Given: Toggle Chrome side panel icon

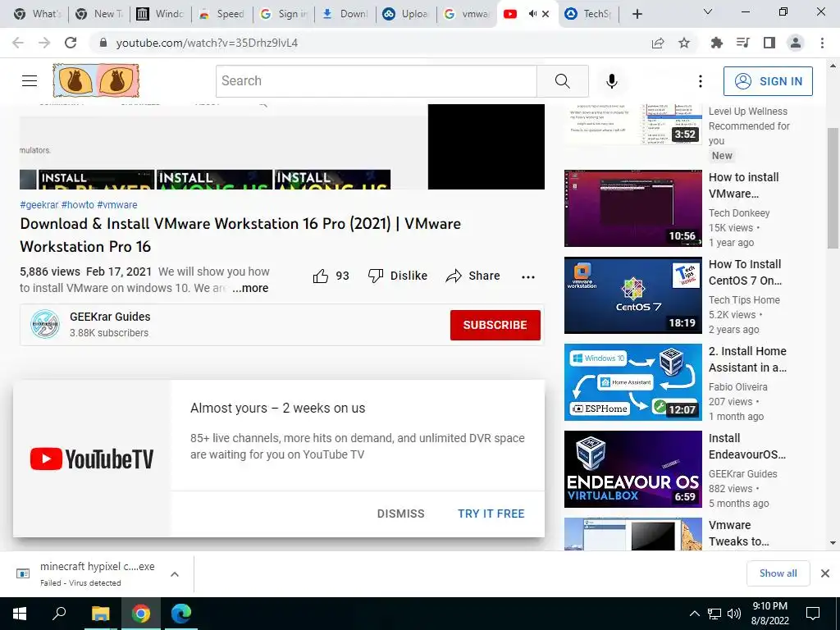Looking at the screenshot, I should (769, 43).
